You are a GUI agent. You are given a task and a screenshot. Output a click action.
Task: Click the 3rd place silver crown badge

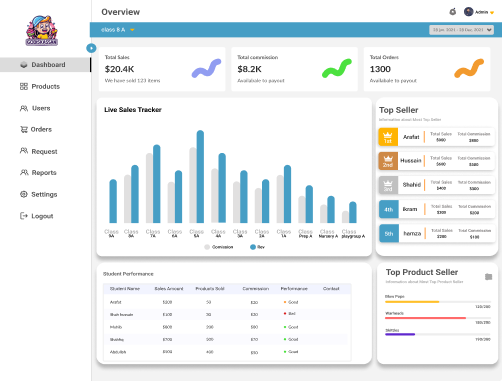coord(388,185)
